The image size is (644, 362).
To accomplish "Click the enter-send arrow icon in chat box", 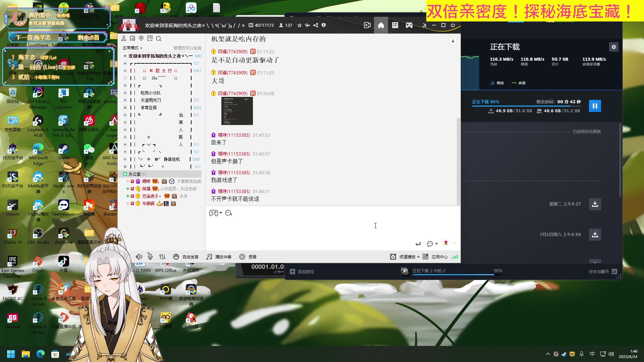I will [x=418, y=244].
